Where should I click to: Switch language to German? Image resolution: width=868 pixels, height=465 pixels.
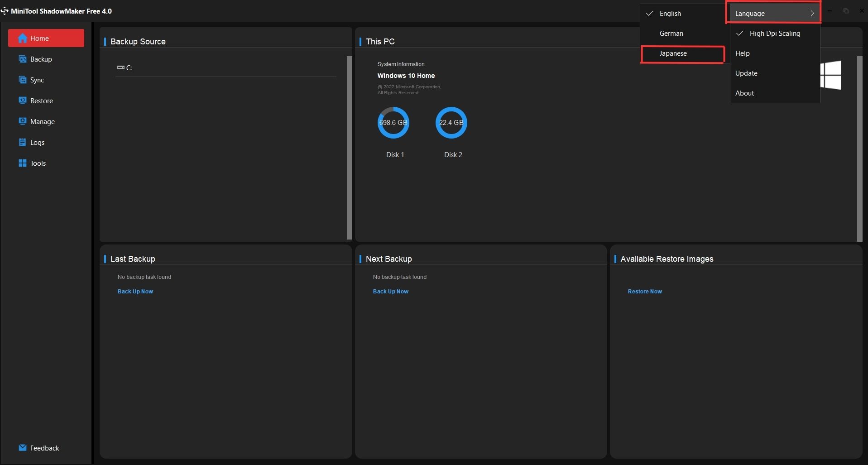pos(671,34)
